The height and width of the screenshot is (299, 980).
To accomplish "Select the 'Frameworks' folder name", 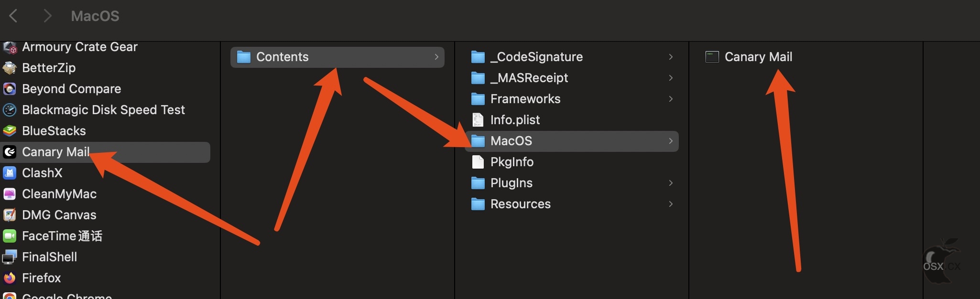I will [525, 99].
